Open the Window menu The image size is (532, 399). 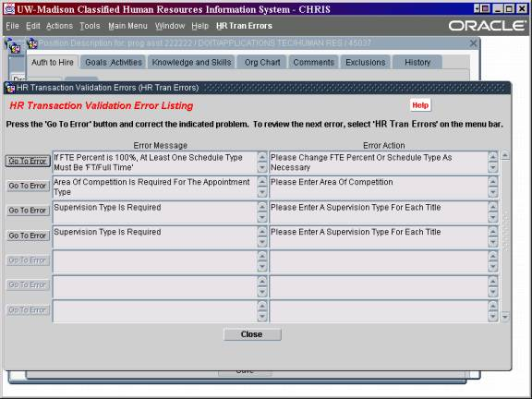coord(170,26)
